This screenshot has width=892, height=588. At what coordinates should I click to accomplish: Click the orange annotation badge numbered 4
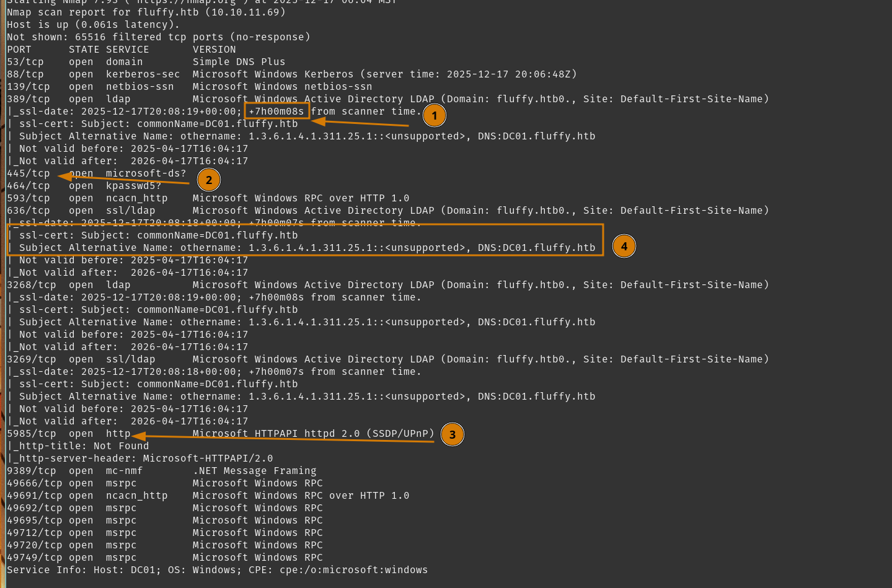tap(624, 246)
